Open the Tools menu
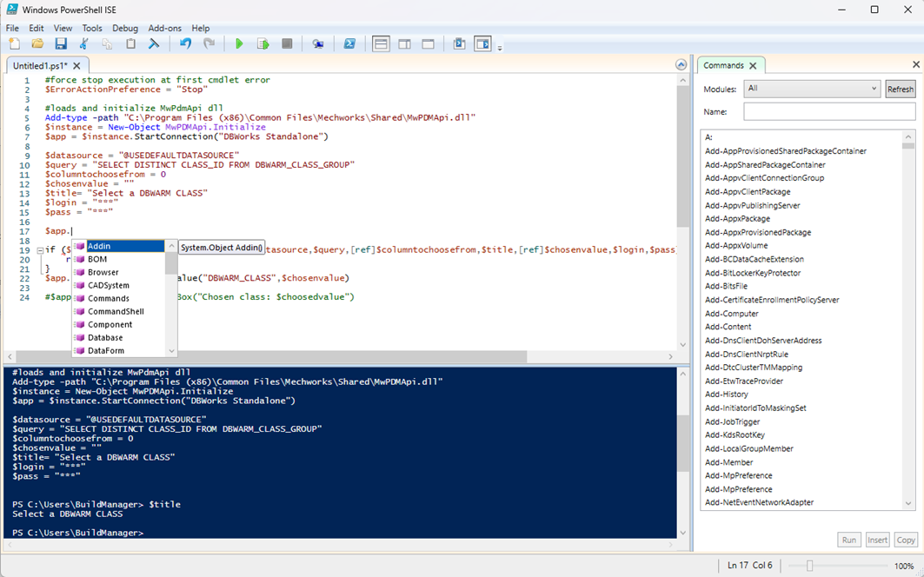 pos(92,29)
